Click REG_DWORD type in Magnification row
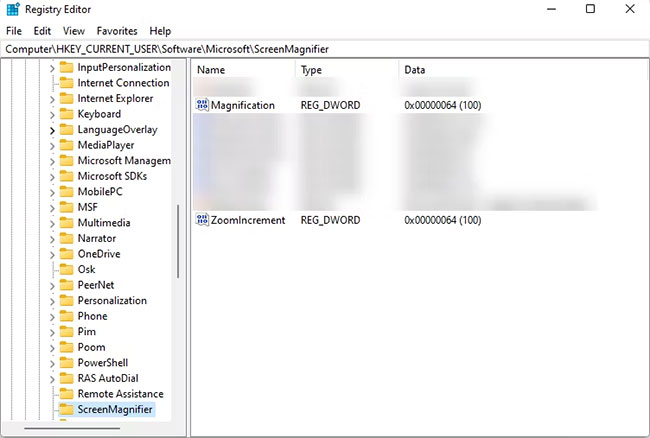 [330, 105]
